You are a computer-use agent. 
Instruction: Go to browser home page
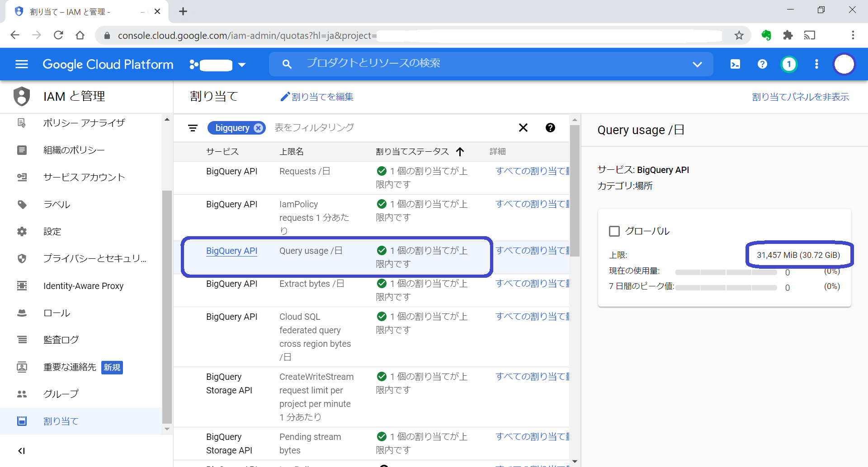click(80, 35)
